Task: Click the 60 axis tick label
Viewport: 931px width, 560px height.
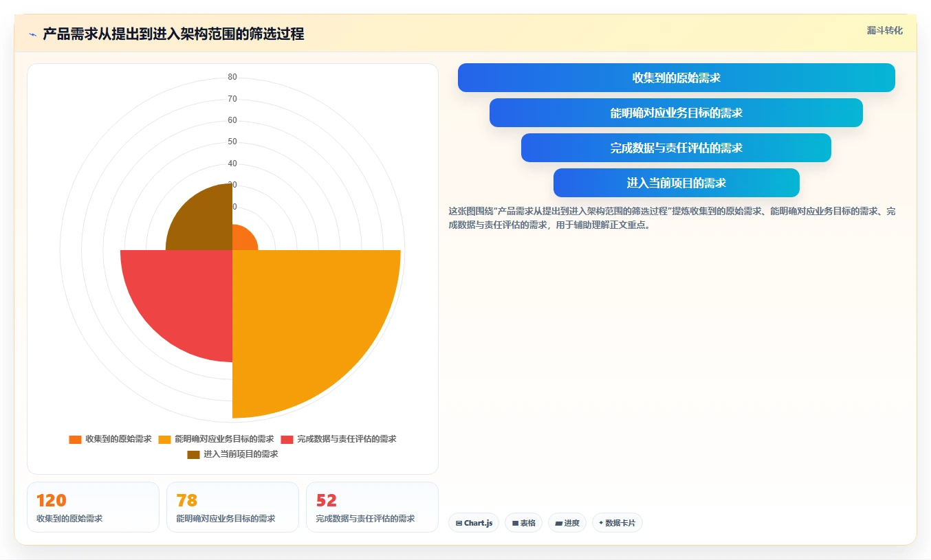Action: point(232,120)
